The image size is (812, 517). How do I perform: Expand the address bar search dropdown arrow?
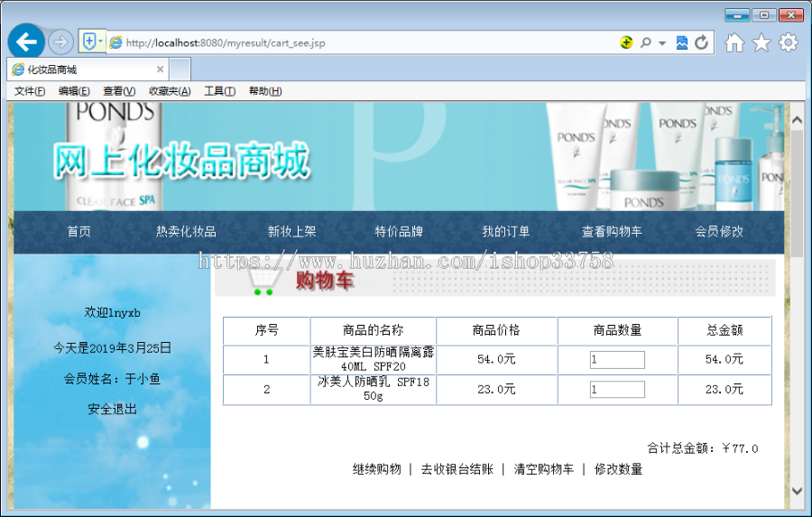coord(662,43)
